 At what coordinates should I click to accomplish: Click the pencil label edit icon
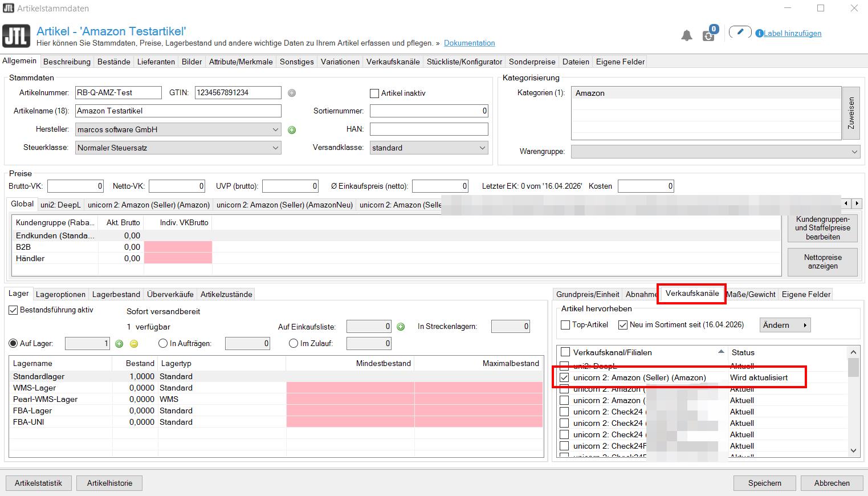pyautogui.click(x=740, y=32)
